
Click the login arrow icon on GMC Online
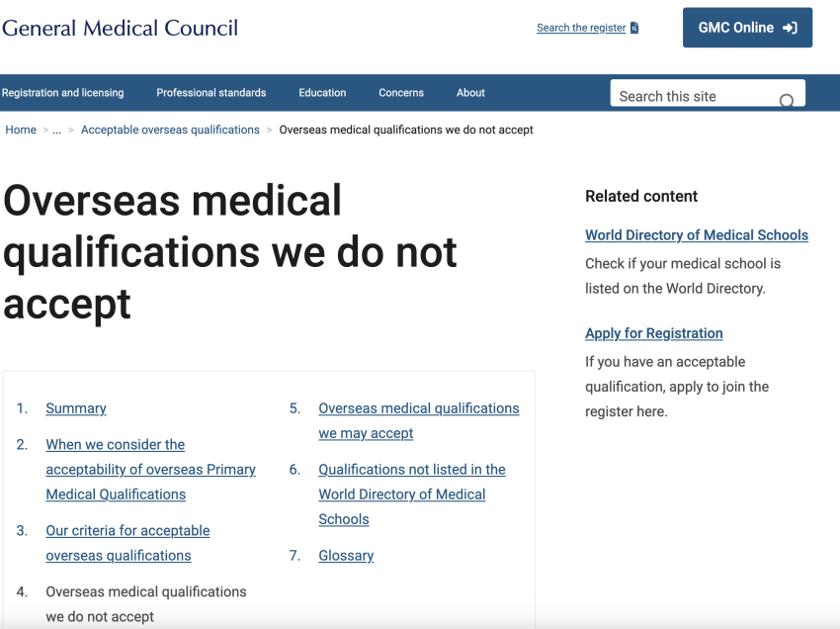[791, 28]
